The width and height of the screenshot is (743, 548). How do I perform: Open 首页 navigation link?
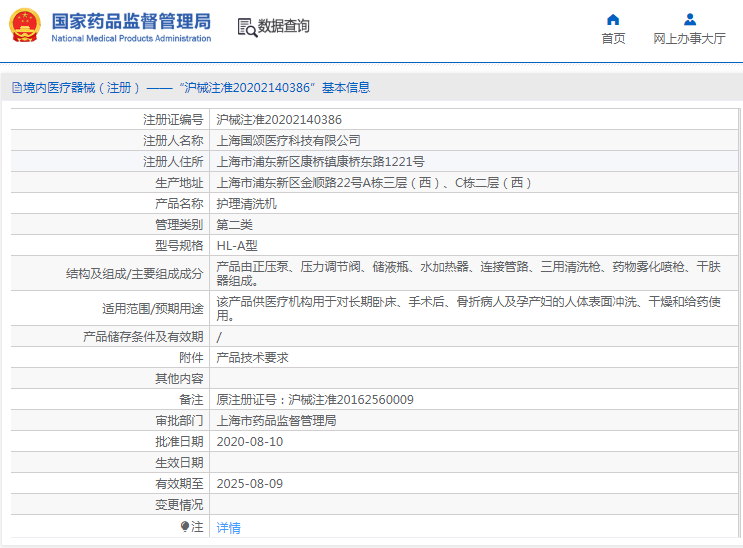click(613, 38)
